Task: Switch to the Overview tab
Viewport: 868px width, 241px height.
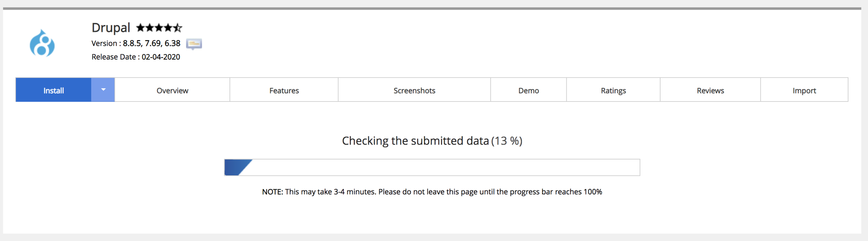Action: 172,90
